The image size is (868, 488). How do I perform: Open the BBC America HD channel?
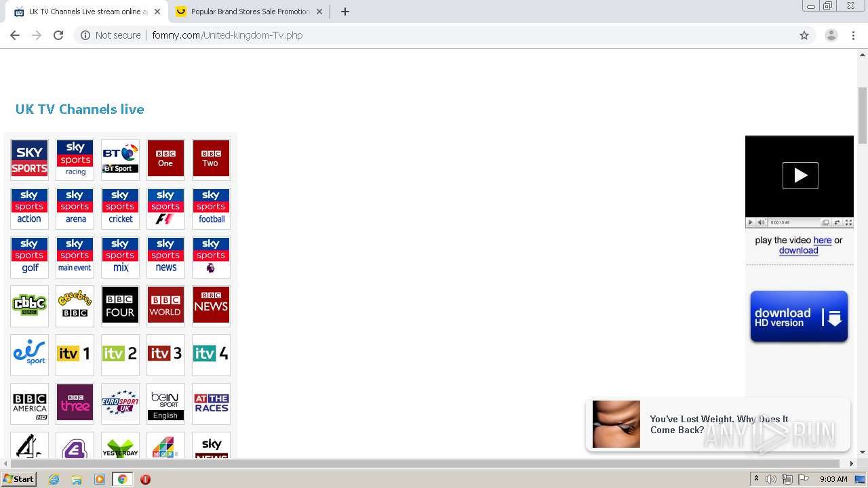tap(29, 404)
